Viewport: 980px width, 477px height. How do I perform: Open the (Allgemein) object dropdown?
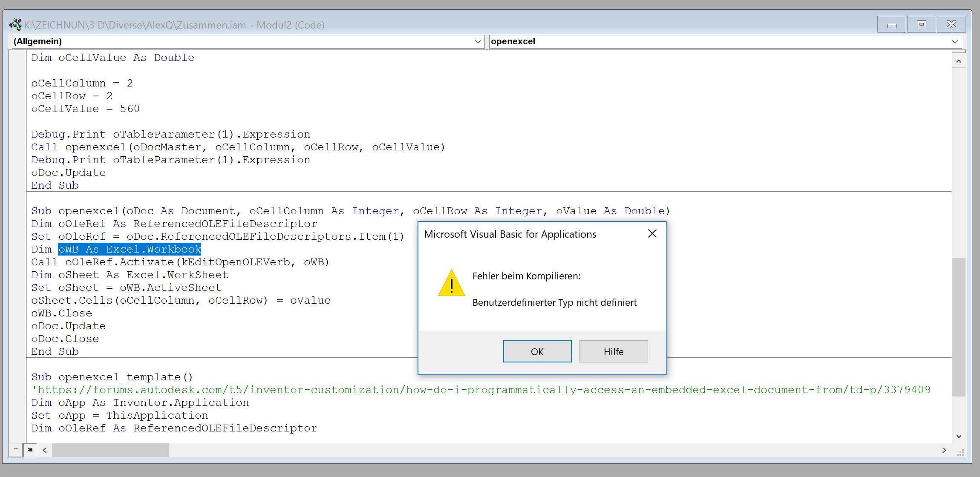click(x=478, y=42)
